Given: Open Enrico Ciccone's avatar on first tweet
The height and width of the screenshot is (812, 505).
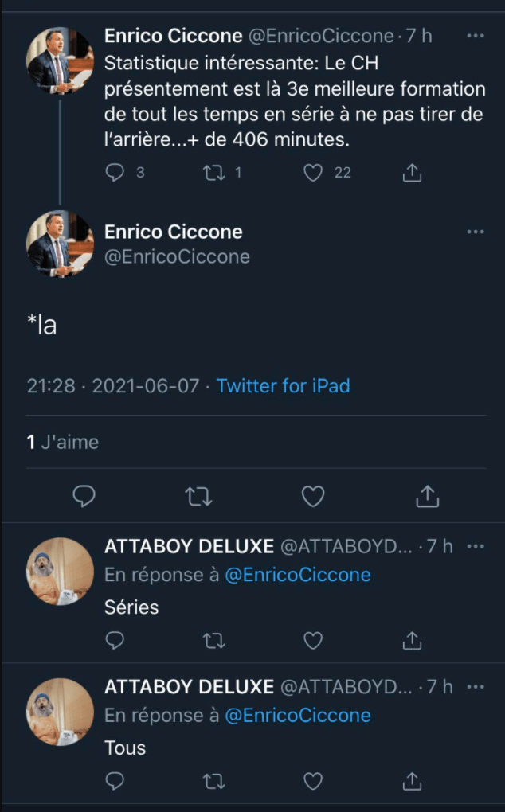Looking at the screenshot, I should click(x=60, y=61).
